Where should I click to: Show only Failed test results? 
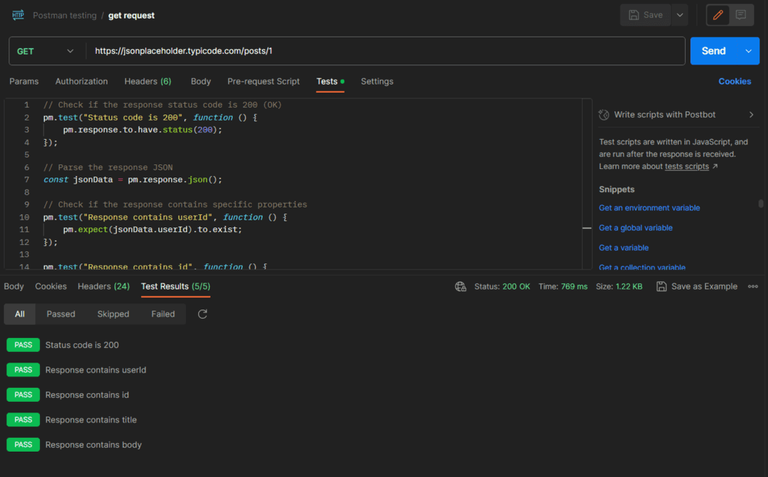[163, 314]
